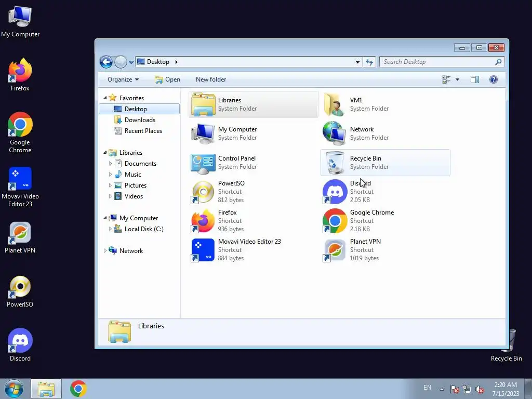This screenshot has height=399, width=532.
Task: Select Movavi Video Editor 23 shortcut in Explorer
Action: [x=253, y=250]
